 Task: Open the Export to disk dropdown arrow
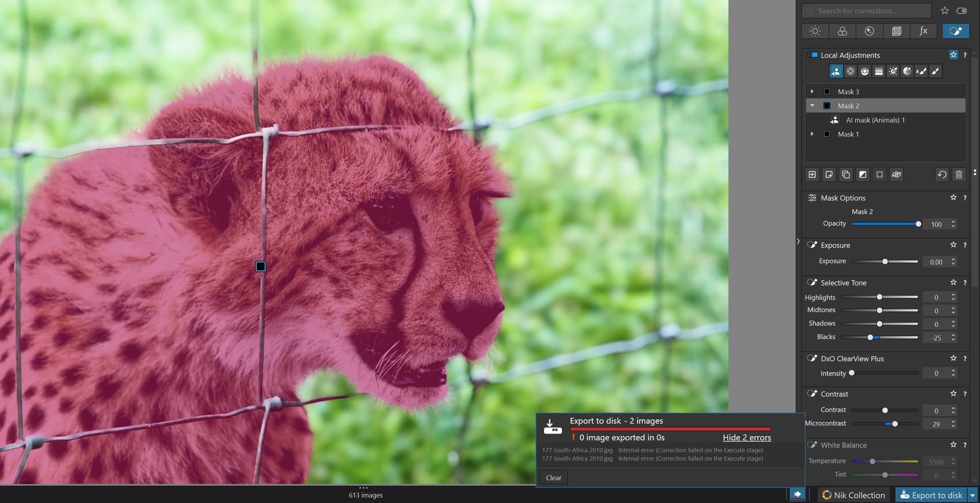pos(972,495)
